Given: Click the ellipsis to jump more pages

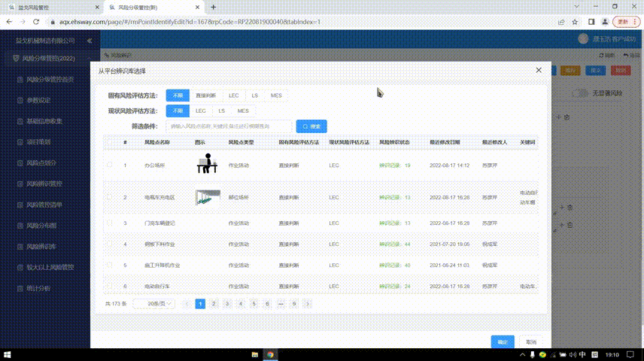Looking at the screenshot, I should pos(281,304).
